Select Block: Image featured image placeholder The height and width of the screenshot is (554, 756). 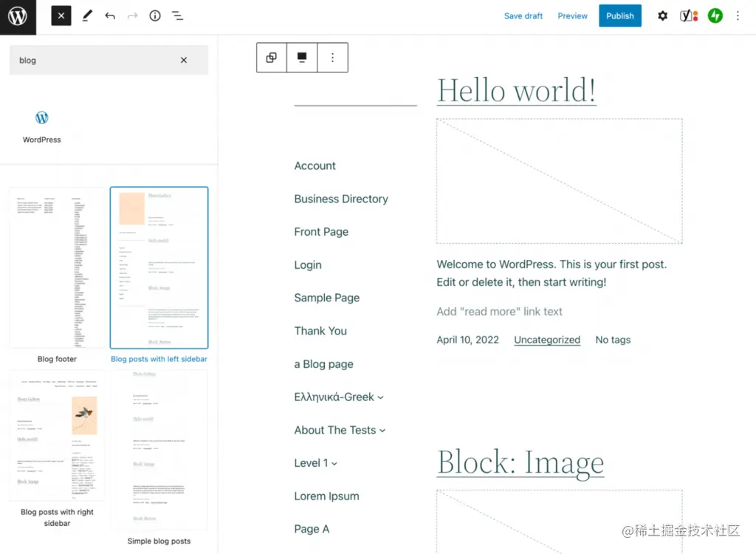coord(560,521)
